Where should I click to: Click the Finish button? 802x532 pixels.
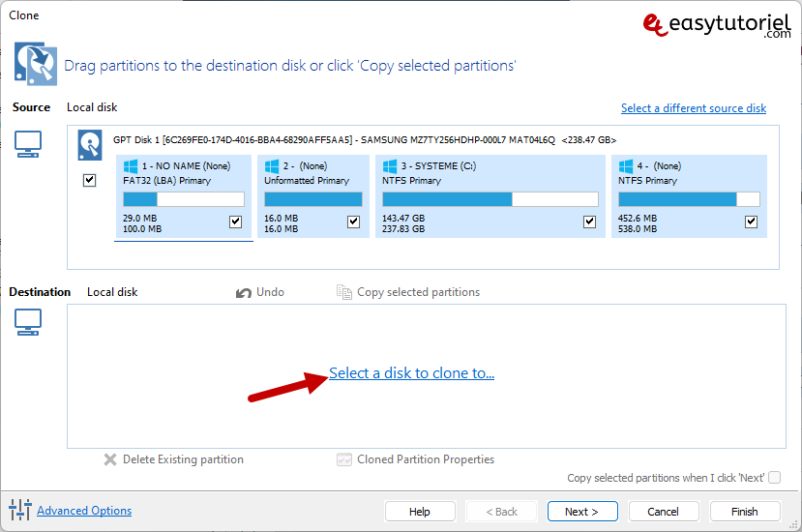click(x=745, y=512)
